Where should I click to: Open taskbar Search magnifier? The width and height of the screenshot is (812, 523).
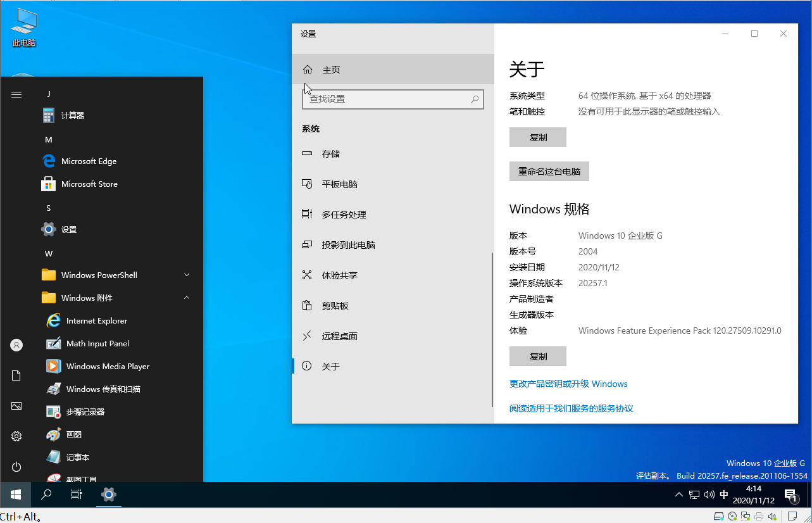point(46,495)
